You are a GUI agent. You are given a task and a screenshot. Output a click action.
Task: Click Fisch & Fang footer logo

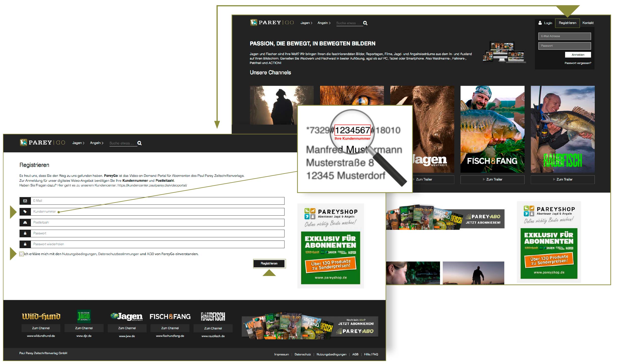pos(170,317)
